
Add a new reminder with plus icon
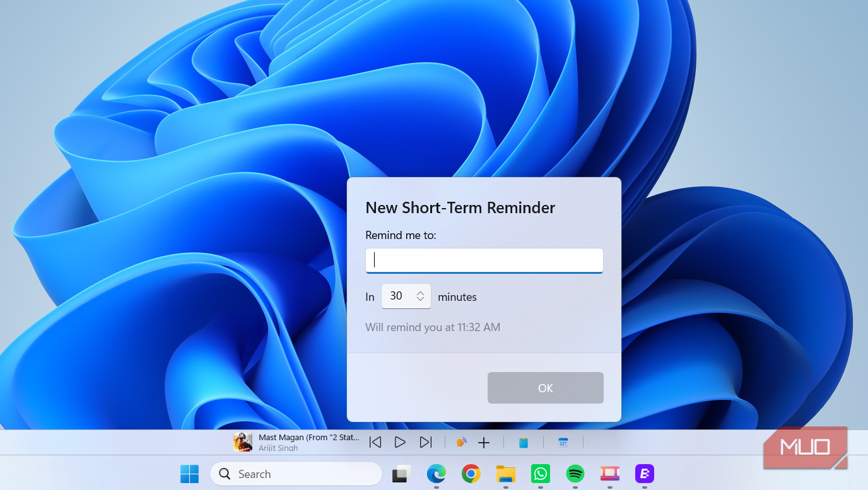coord(484,443)
